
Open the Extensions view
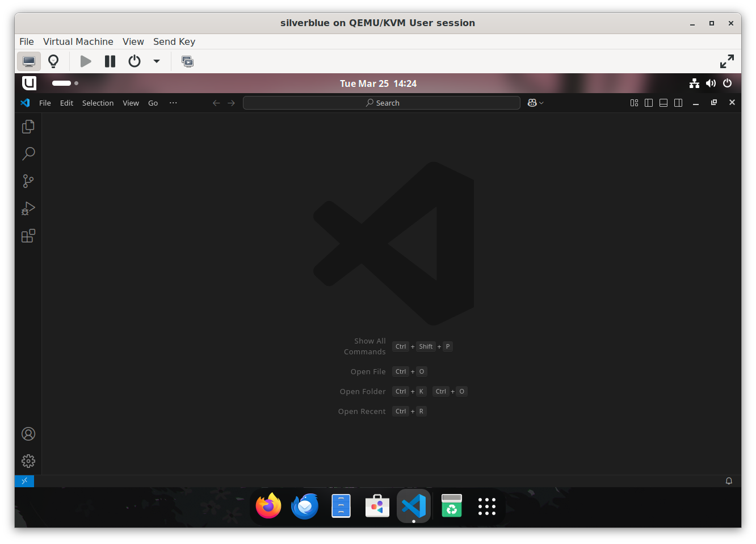(28, 236)
